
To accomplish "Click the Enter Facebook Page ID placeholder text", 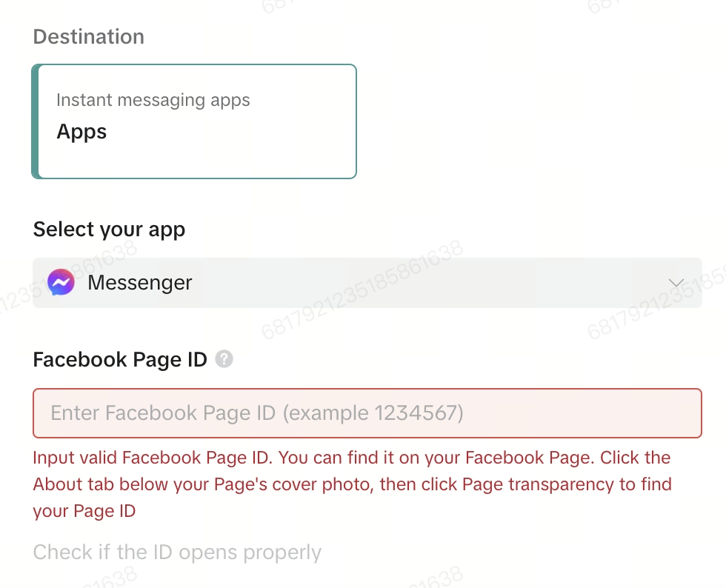I will tap(256, 413).
